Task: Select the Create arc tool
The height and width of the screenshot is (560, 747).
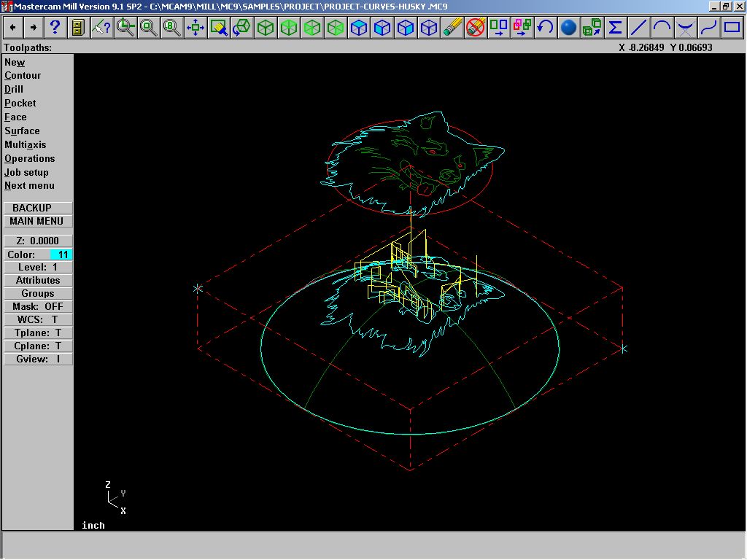Action: (662, 28)
